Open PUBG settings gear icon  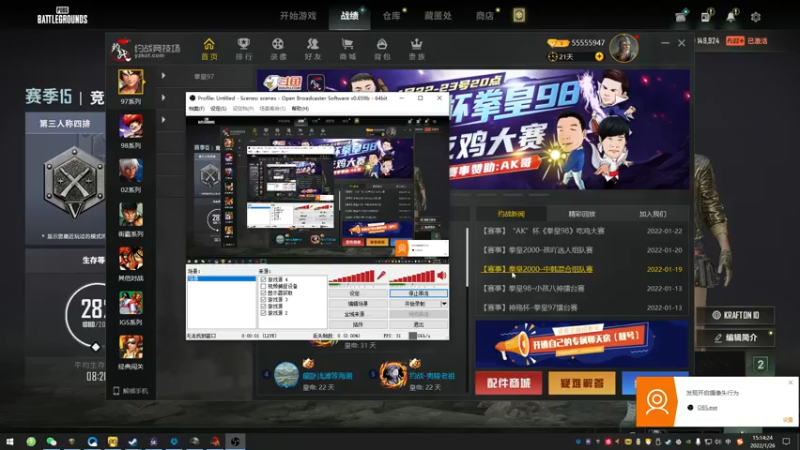(756, 17)
